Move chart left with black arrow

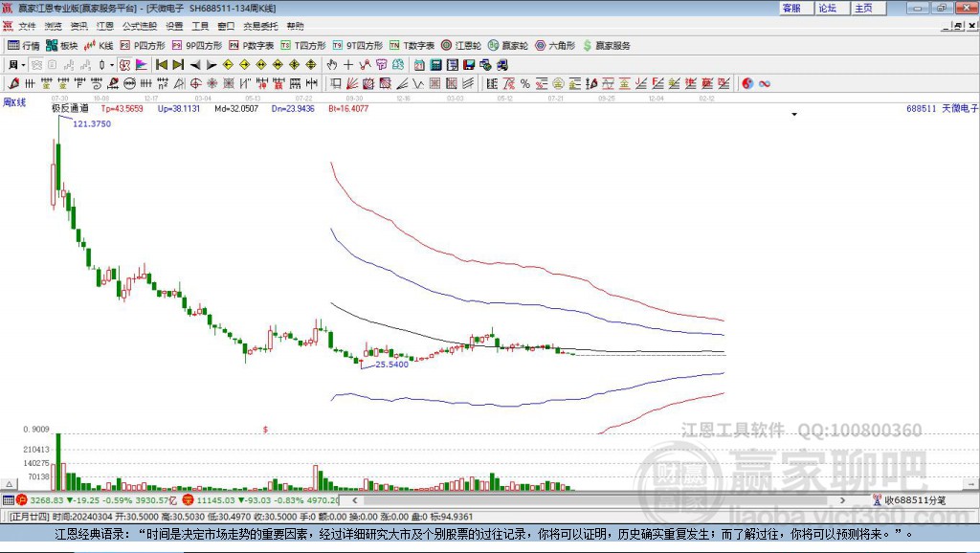coord(195,64)
